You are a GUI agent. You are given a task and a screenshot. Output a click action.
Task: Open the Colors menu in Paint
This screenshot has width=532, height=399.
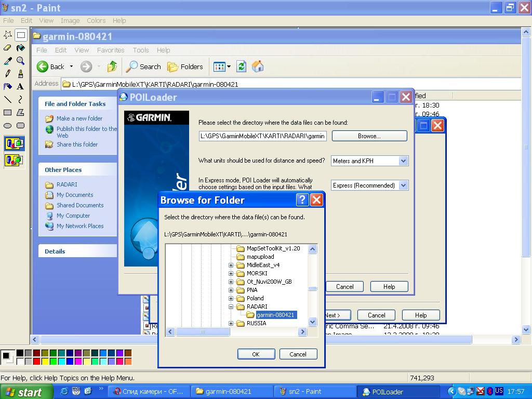point(96,21)
